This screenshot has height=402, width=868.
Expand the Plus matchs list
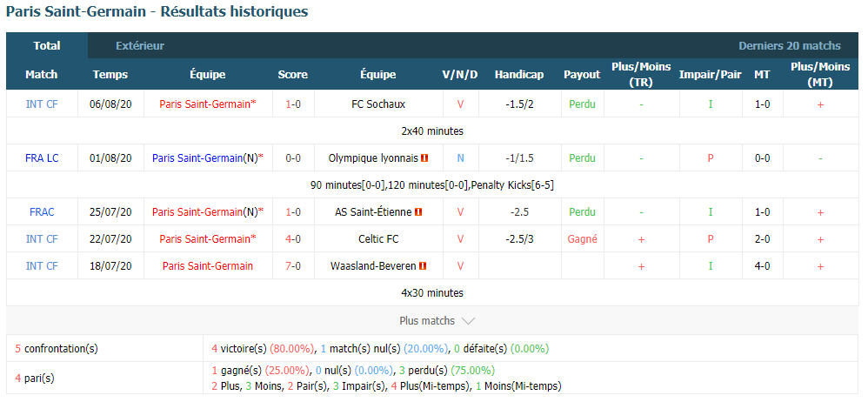437,320
